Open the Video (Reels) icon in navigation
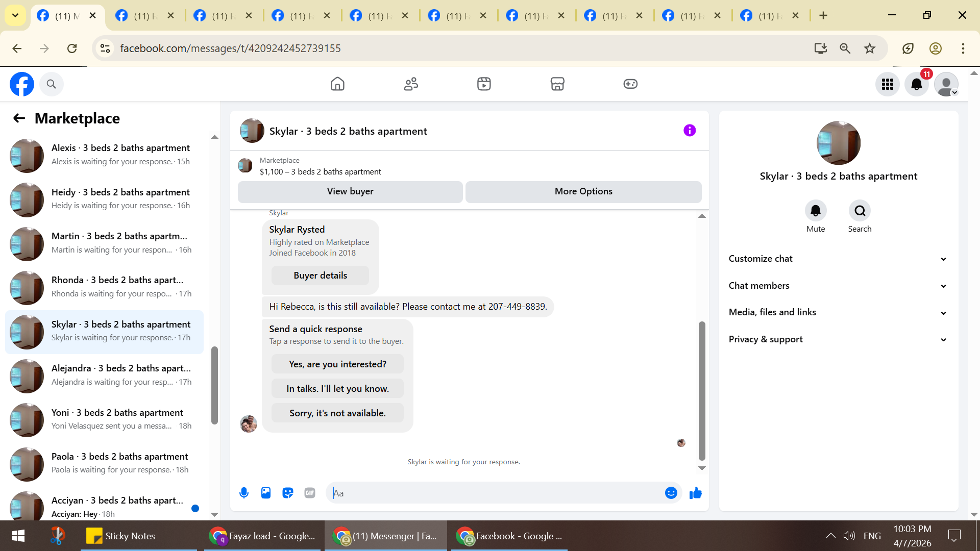The height and width of the screenshot is (551, 980). [x=484, y=84]
